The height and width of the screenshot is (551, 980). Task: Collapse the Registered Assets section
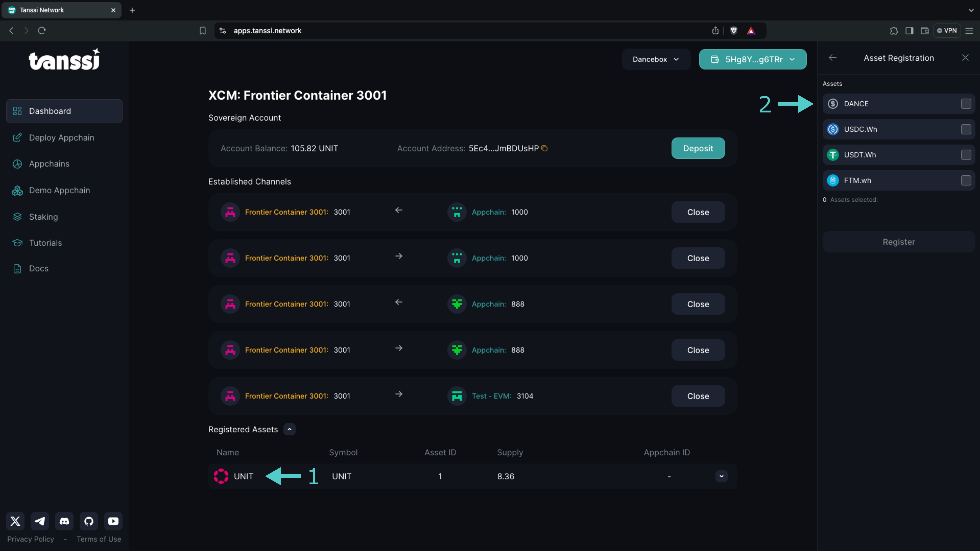290,429
